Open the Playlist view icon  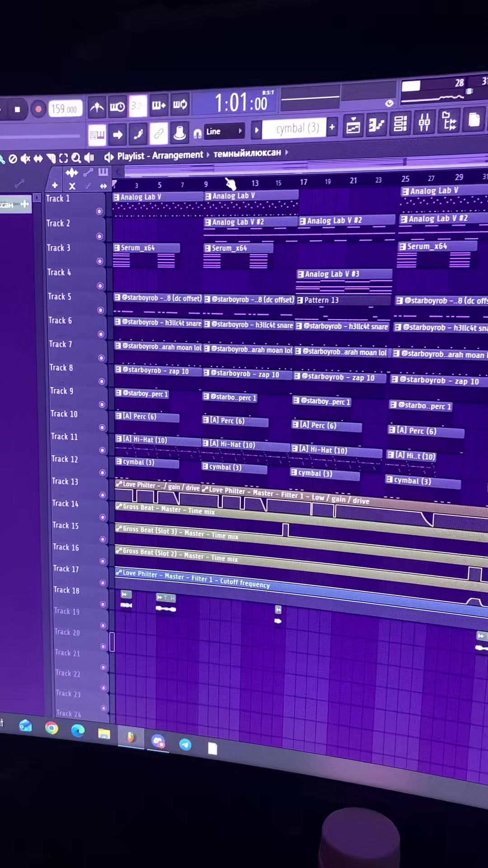click(353, 126)
